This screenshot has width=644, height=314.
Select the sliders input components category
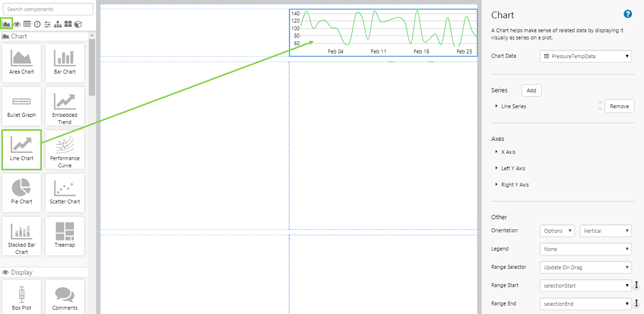47,24
